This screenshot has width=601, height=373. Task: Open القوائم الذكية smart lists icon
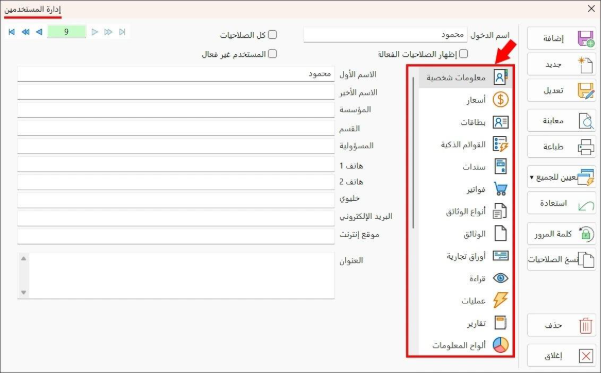point(500,145)
